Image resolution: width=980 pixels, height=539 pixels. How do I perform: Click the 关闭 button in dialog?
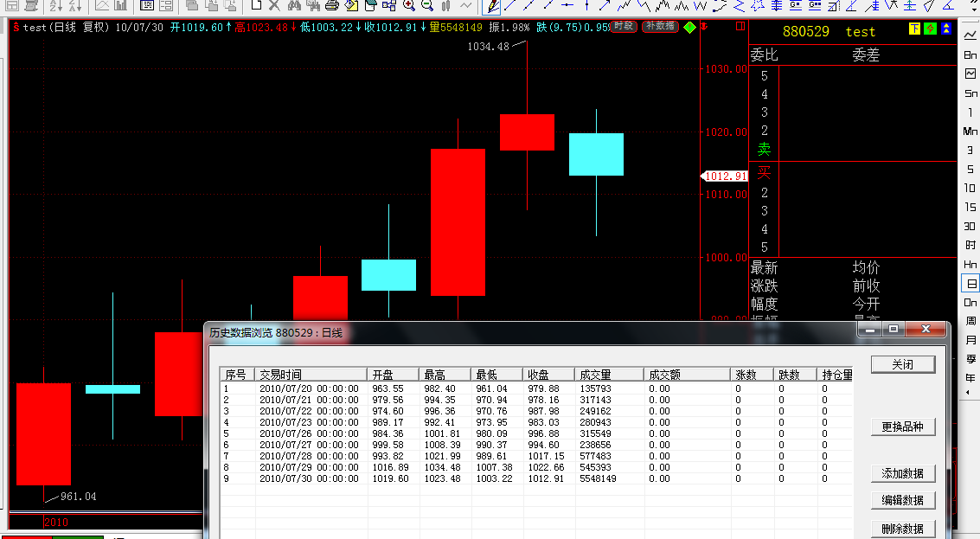point(902,364)
